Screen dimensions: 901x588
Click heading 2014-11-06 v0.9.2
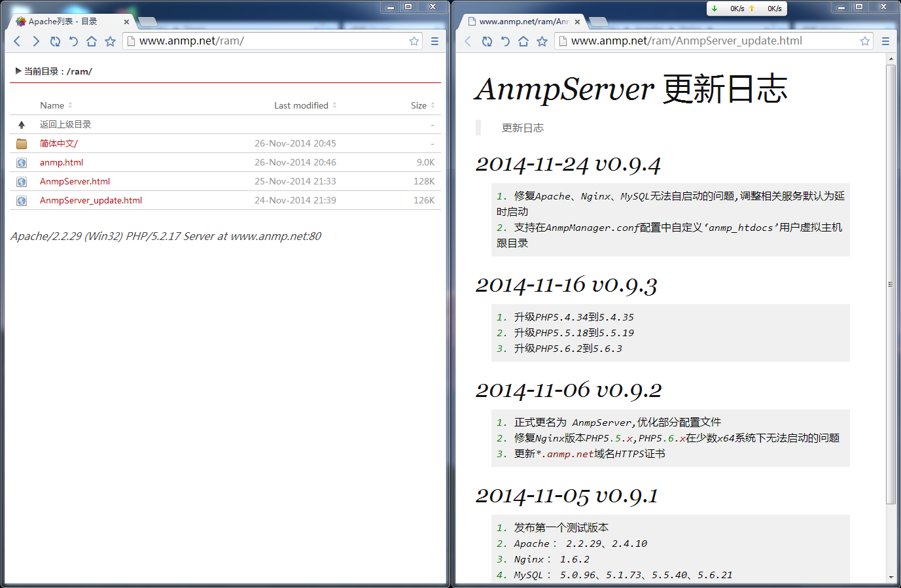click(569, 390)
